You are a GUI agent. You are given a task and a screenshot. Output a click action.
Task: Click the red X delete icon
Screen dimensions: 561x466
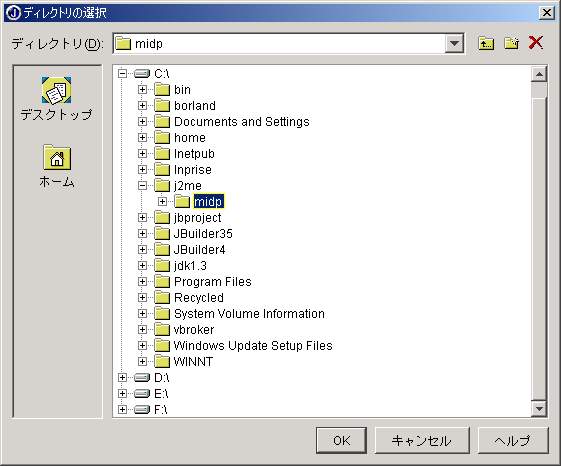(x=536, y=43)
